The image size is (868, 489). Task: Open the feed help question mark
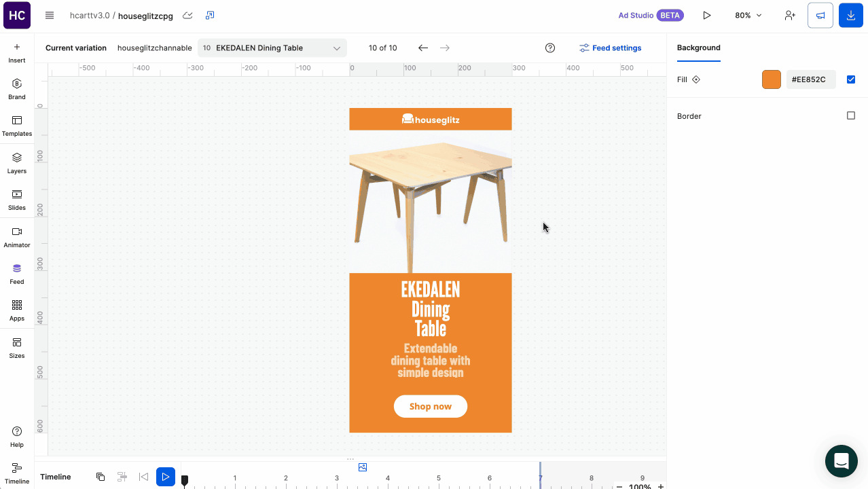tap(550, 48)
